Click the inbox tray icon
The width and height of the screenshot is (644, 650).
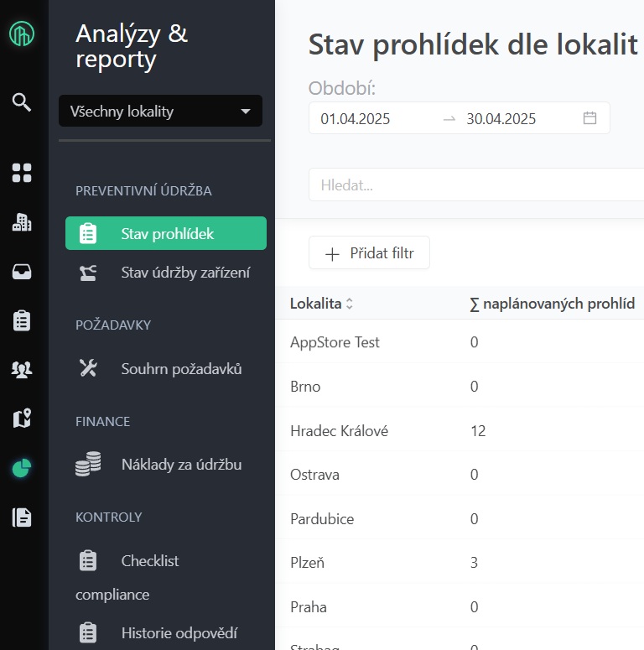point(22,272)
